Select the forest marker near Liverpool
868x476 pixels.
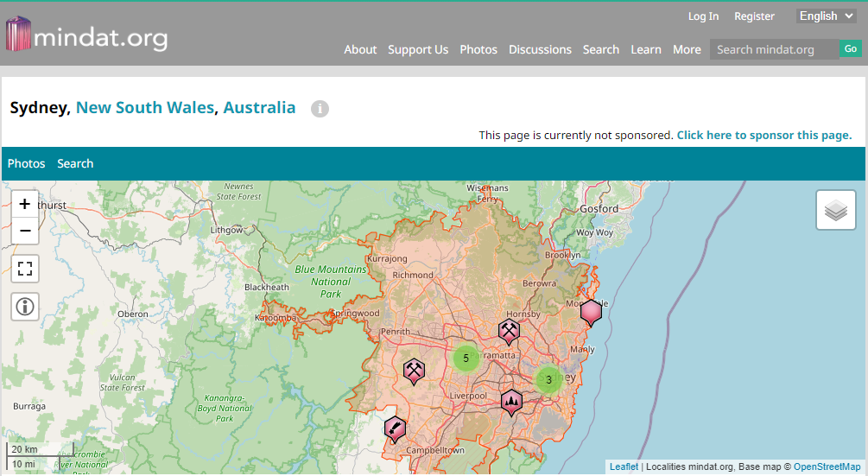[511, 401]
